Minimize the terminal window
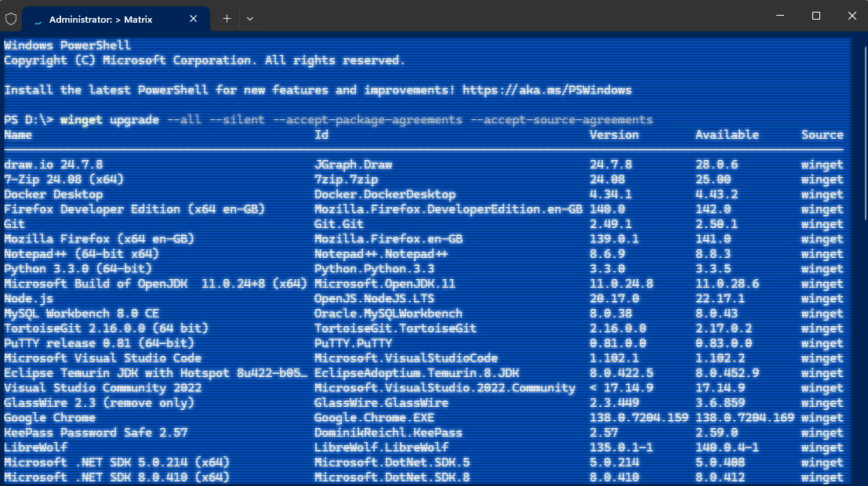 [779, 16]
